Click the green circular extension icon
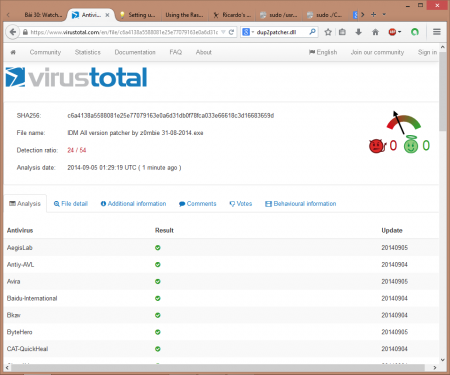The width and height of the screenshot is (450, 375). 415,32
